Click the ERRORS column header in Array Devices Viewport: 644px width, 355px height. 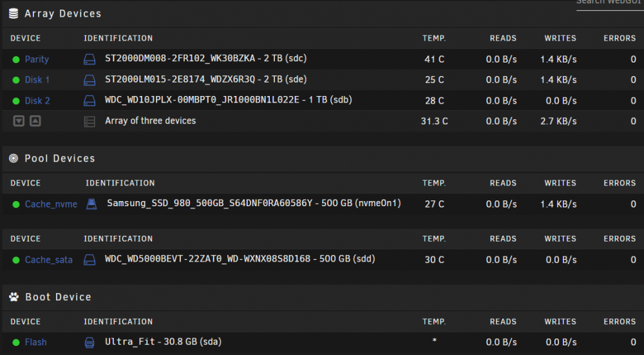tap(620, 38)
